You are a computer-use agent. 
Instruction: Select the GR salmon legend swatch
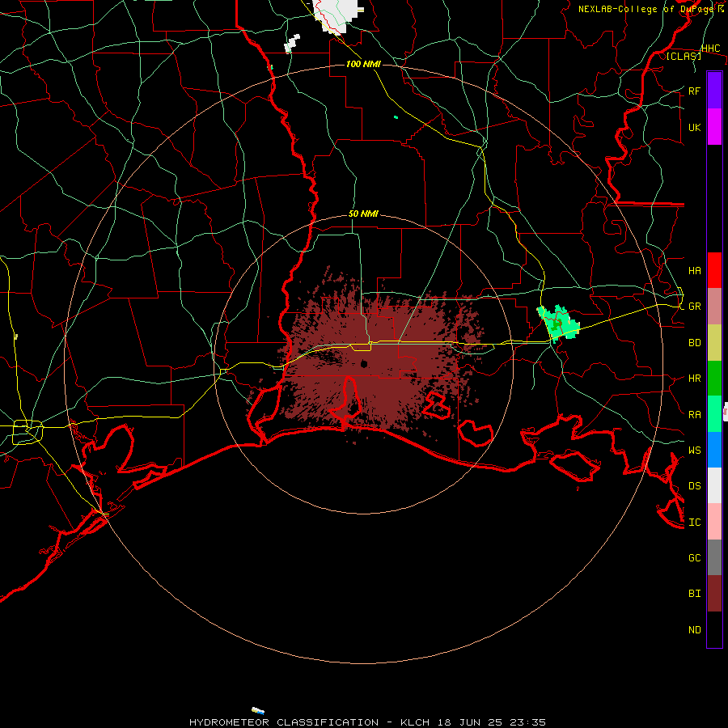(714, 307)
